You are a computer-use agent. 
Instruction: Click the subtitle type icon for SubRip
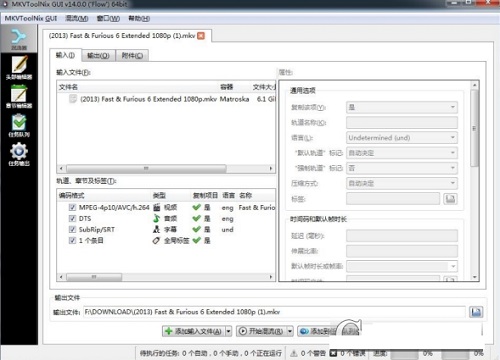[156, 229]
